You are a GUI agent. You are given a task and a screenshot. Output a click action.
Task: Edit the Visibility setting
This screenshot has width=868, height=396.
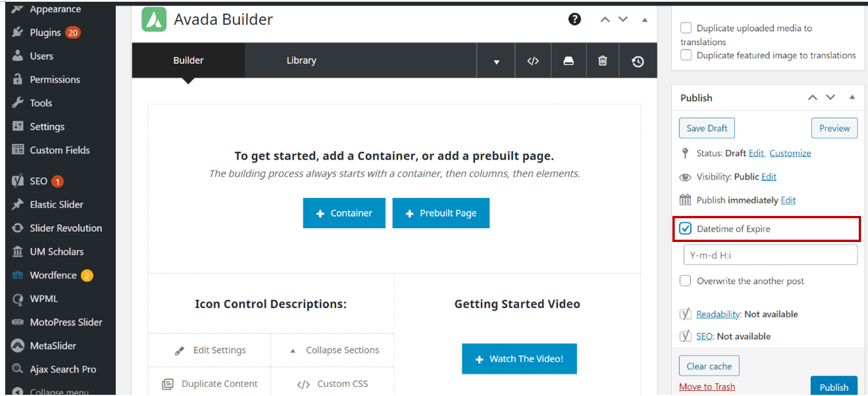pos(769,177)
